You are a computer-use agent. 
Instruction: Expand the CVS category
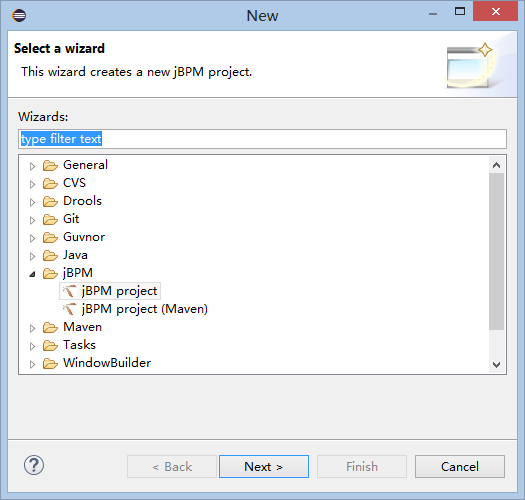32,184
